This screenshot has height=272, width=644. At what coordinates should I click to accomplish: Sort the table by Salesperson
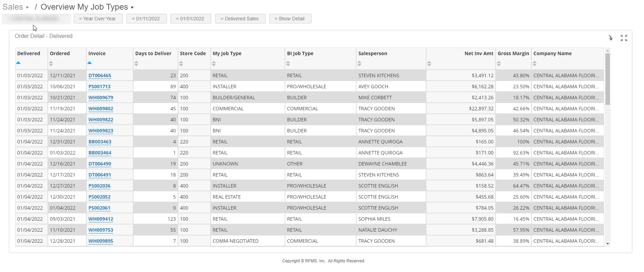(x=359, y=63)
